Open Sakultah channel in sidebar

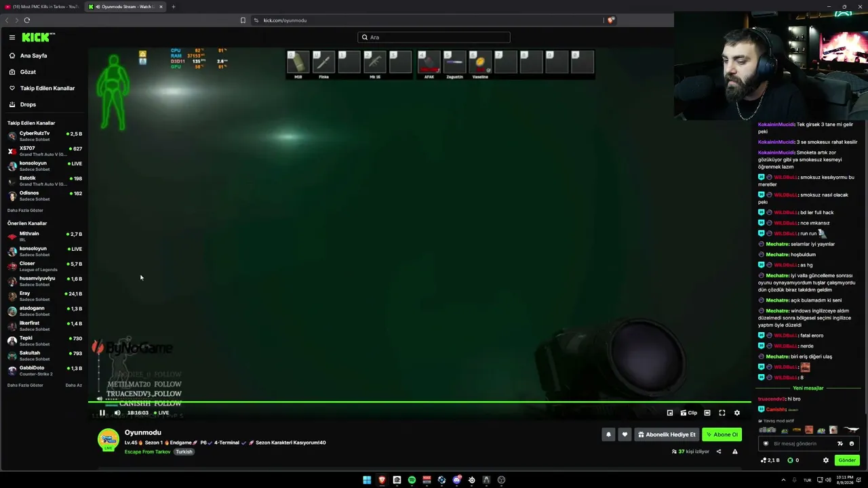(x=45, y=355)
